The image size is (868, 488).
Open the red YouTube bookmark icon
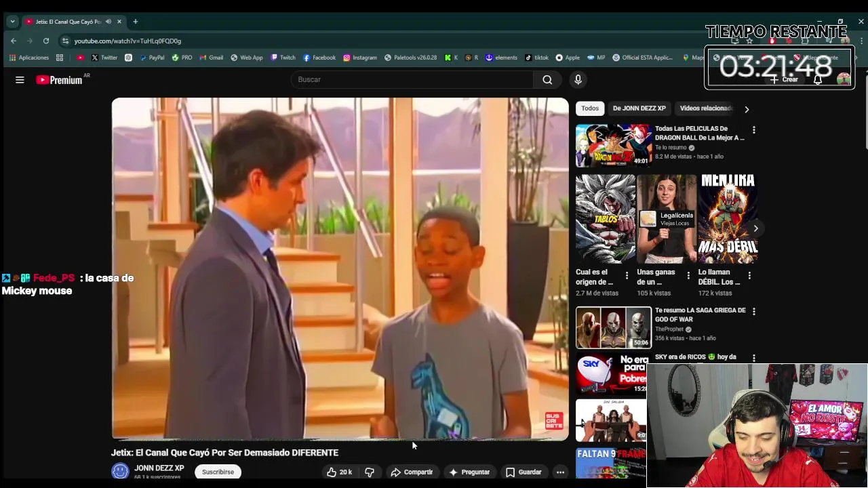[80, 58]
